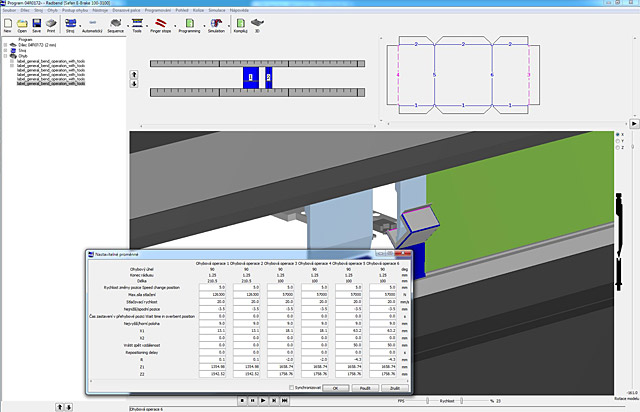The height and width of the screenshot is (412, 640).
Task: Click bend line 6 in flat pattern
Action: (492, 75)
